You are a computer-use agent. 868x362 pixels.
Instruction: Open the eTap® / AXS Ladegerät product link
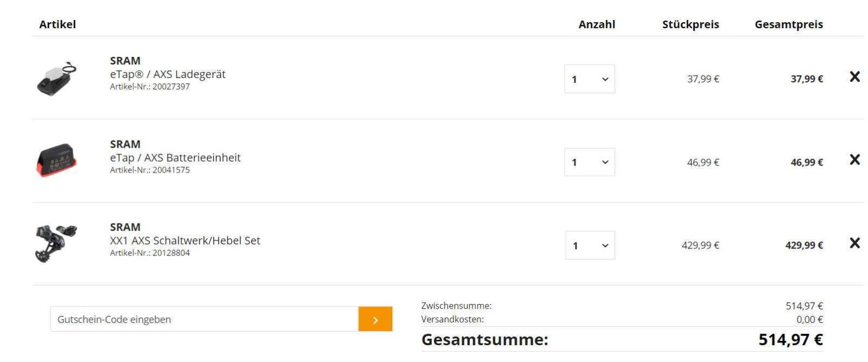pyautogui.click(x=168, y=74)
